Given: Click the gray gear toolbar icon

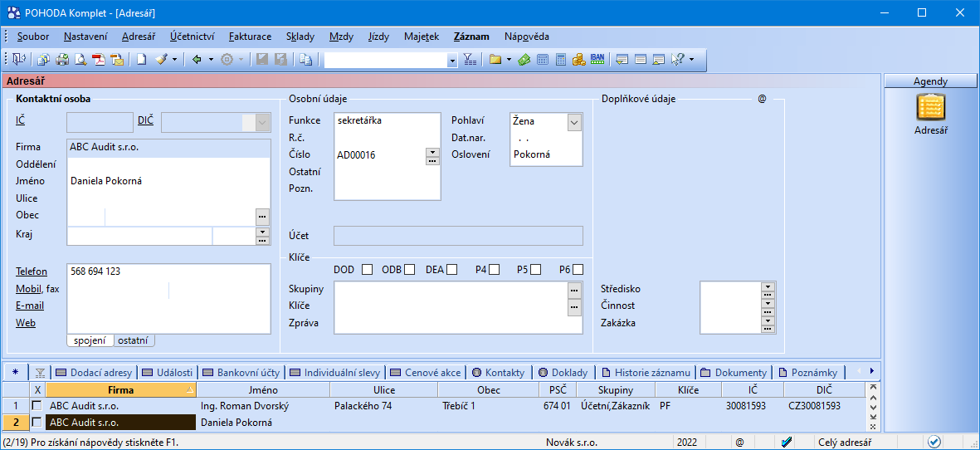Looking at the screenshot, I should [227, 60].
